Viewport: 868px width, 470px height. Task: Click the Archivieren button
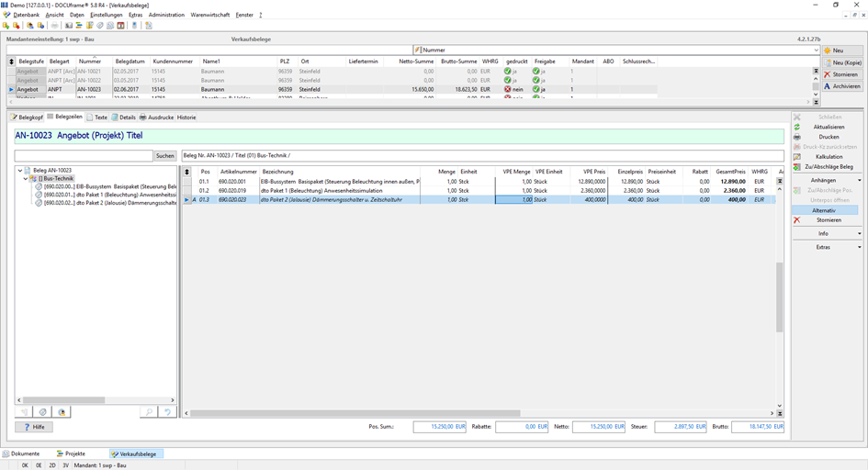(842, 86)
